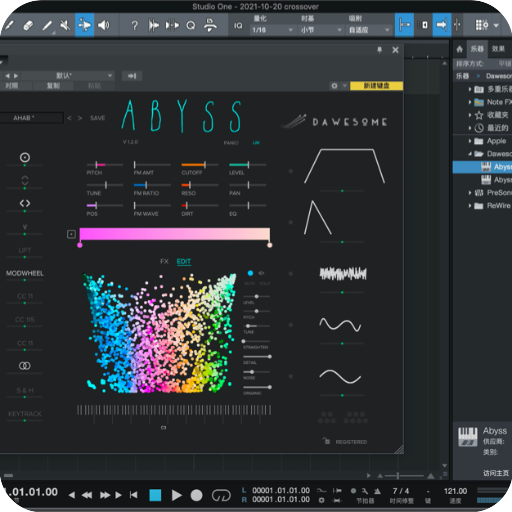The image size is (512, 512).
Task: Select the overlapping circles modulator icon
Action: tap(25, 366)
